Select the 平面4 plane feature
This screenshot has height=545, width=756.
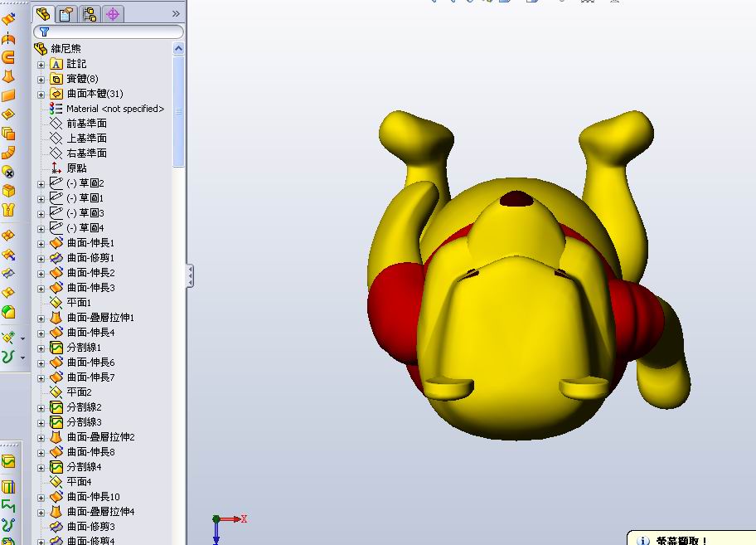(70, 482)
